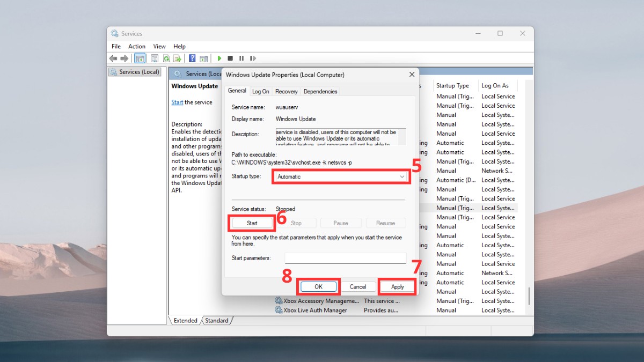
Task: Open Help via the blue question mark icon
Action: [x=192, y=58]
